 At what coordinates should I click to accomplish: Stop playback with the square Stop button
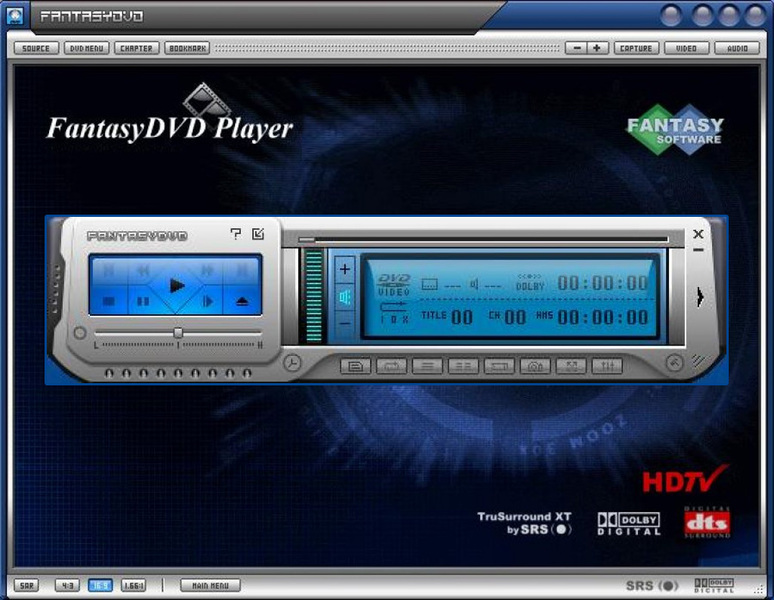click(x=109, y=301)
